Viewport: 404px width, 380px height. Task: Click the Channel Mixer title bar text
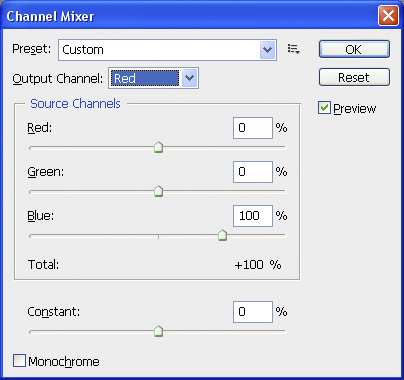point(50,16)
